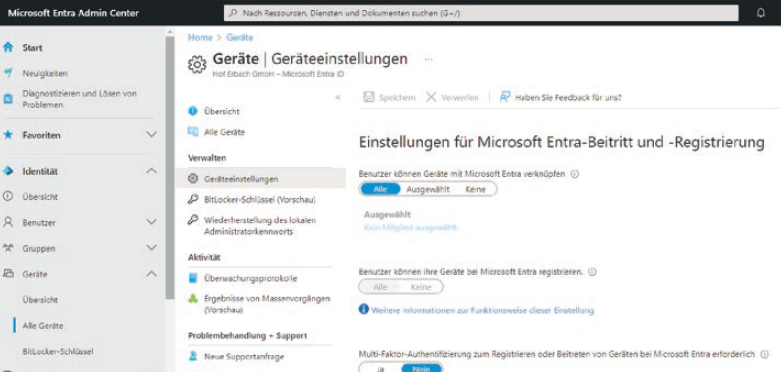Open Geräteeinstellungen menu item
The width and height of the screenshot is (781, 372).
pos(260,179)
